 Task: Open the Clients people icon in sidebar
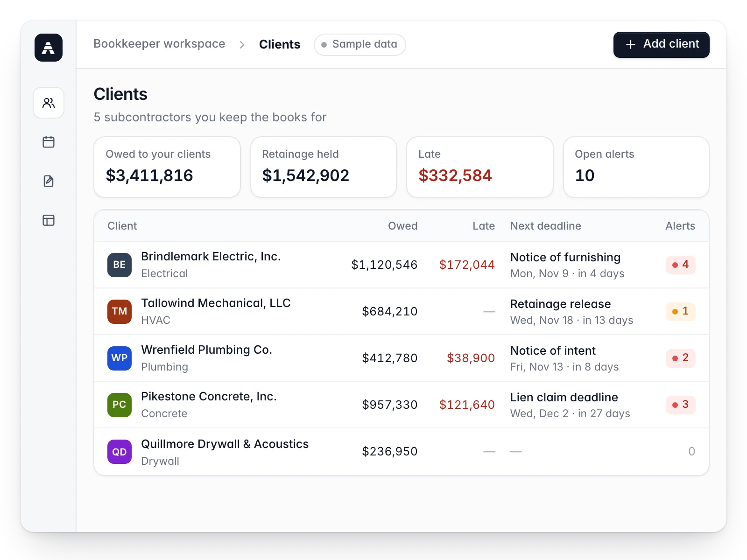pos(49,103)
